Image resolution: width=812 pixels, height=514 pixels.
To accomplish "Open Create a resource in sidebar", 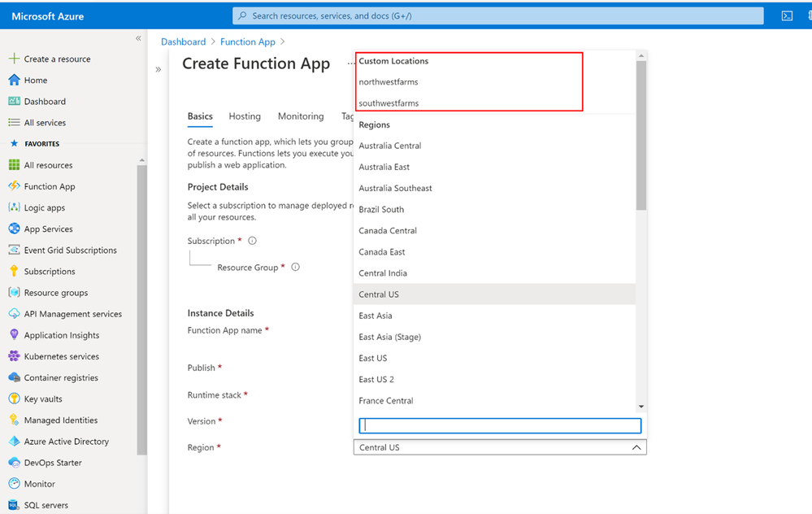I will pos(57,59).
